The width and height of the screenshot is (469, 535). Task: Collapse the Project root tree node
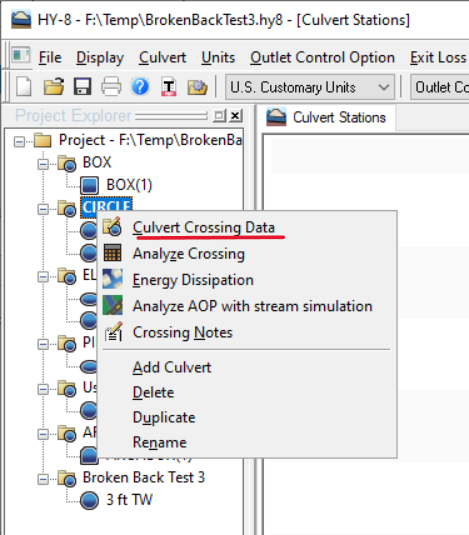[19, 142]
